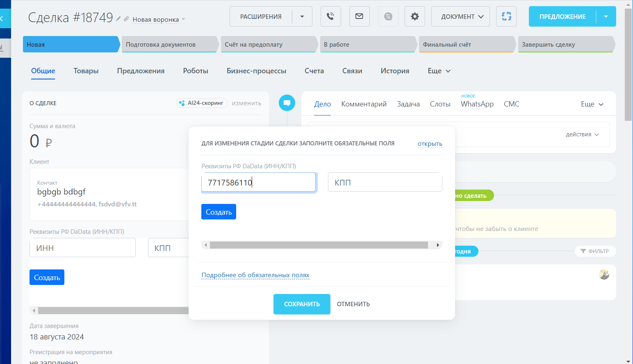Select the Задача timeline tab
This screenshot has width=633, height=364.
(x=408, y=104)
